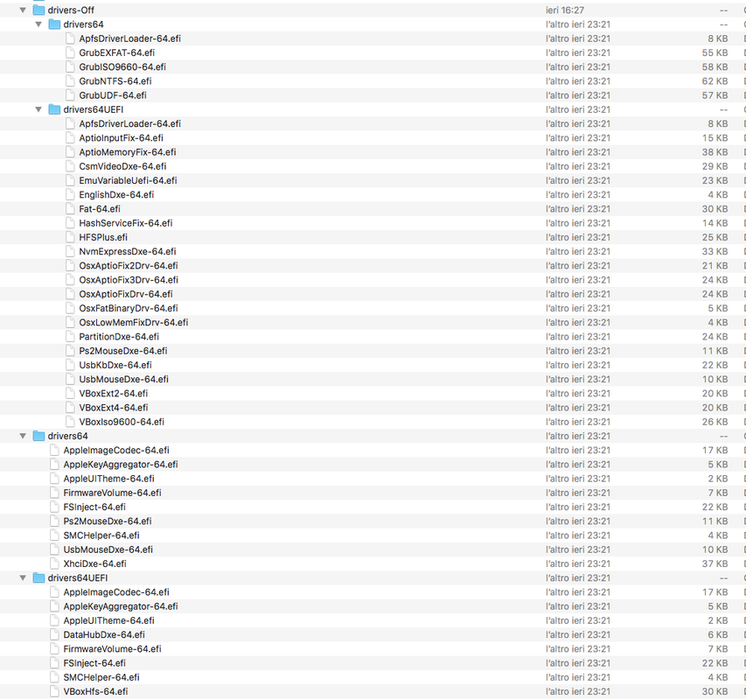This screenshot has height=700, width=746.
Task: Click folder icon of drivers64UEFI holding DataHubDxe-64.efi
Action: point(38,577)
